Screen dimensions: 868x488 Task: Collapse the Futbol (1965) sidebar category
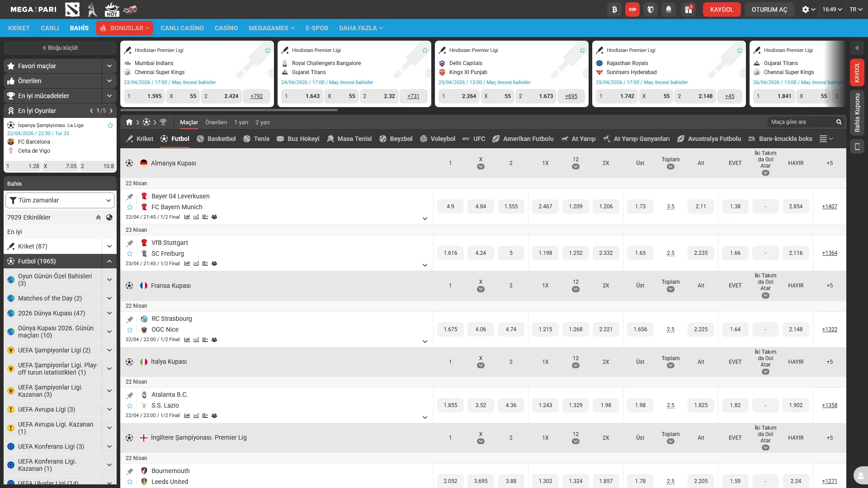[x=109, y=261]
